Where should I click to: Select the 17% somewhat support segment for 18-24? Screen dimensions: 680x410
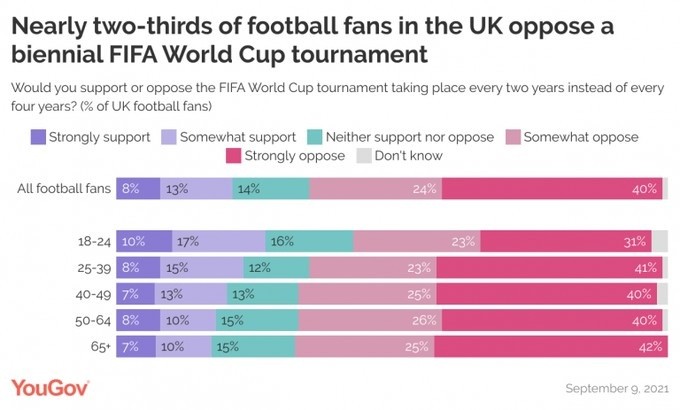point(219,241)
